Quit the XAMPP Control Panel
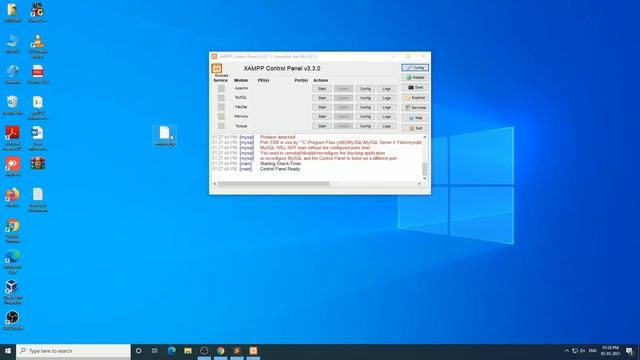Viewport: 640px width, 360px height. pyautogui.click(x=415, y=128)
